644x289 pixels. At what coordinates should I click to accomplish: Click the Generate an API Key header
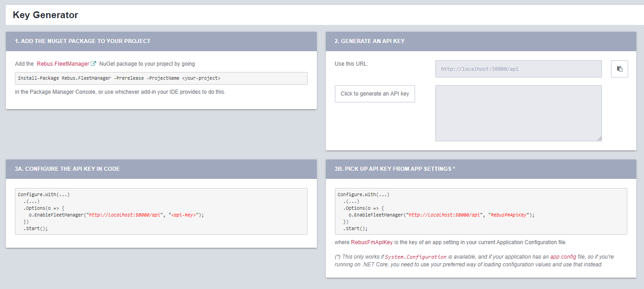click(x=481, y=41)
